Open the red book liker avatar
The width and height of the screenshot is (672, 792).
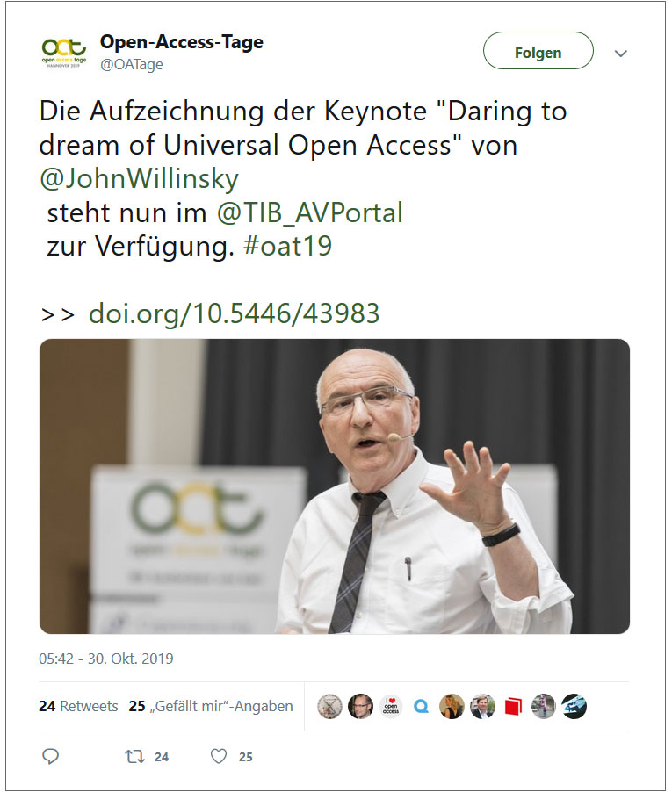coord(513,706)
